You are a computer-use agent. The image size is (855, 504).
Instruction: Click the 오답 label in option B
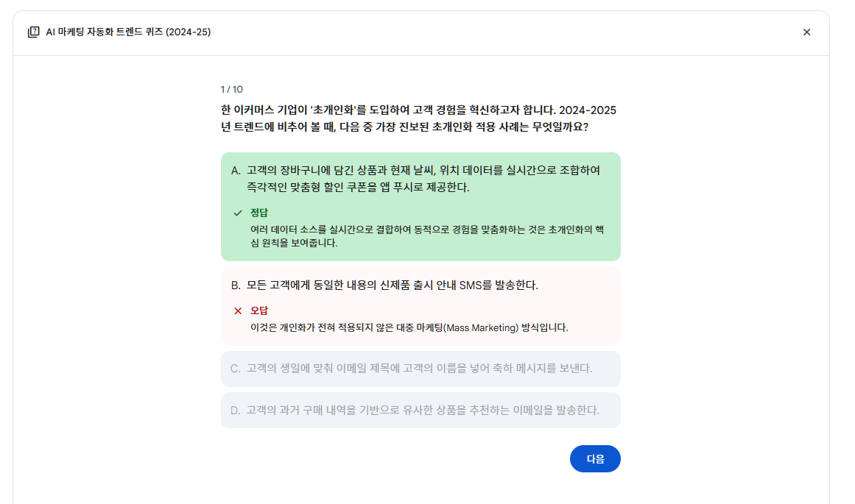click(259, 310)
